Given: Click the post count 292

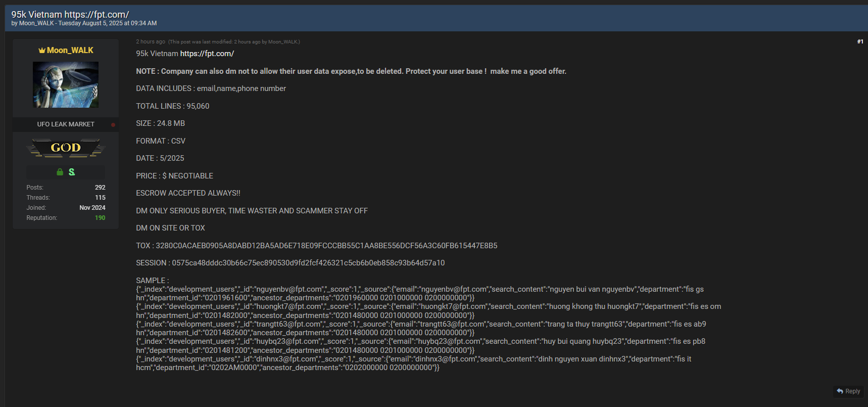Looking at the screenshot, I should pos(100,188).
